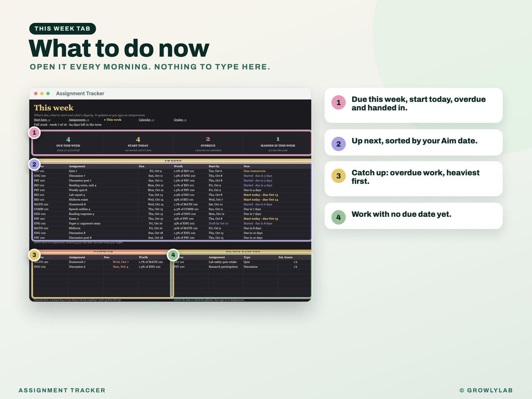Click the "25% of BIO 101" worth cell

click(x=183, y=199)
